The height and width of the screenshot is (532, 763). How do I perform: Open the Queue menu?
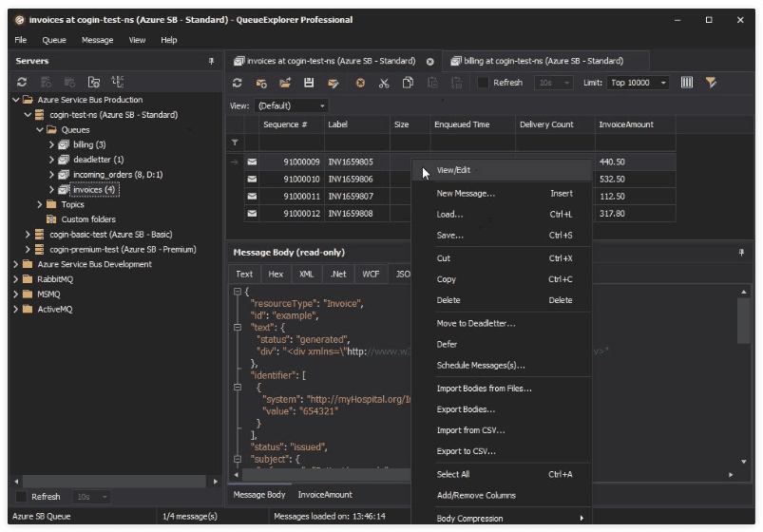click(54, 40)
